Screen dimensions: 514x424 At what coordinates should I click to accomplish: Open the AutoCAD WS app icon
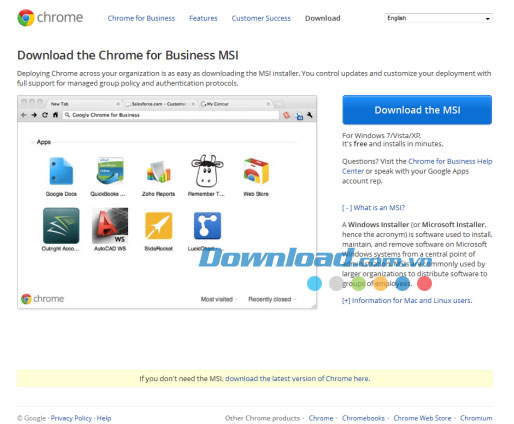(110, 226)
